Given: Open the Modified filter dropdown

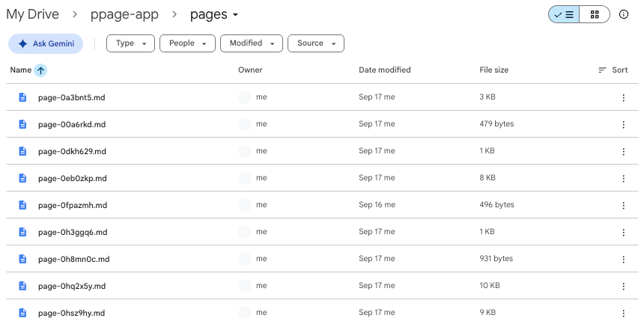Looking at the screenshot, I should click(x=252, y=43).
